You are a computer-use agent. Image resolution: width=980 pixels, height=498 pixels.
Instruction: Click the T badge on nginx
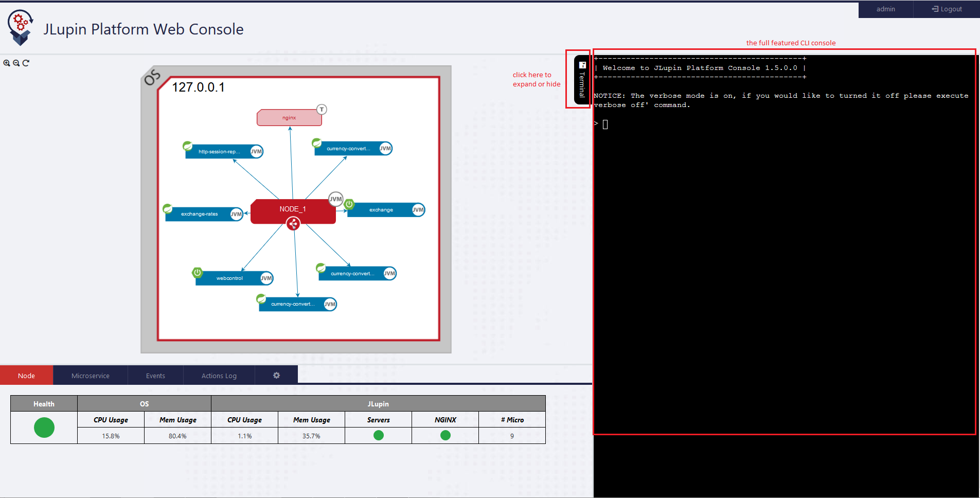click(x=322, y=109)
